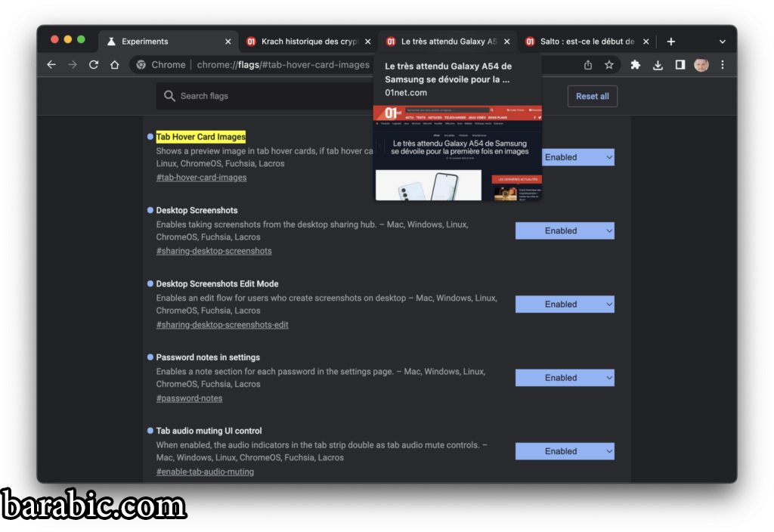Click the Share icon in address bar

tap(588, 65)
